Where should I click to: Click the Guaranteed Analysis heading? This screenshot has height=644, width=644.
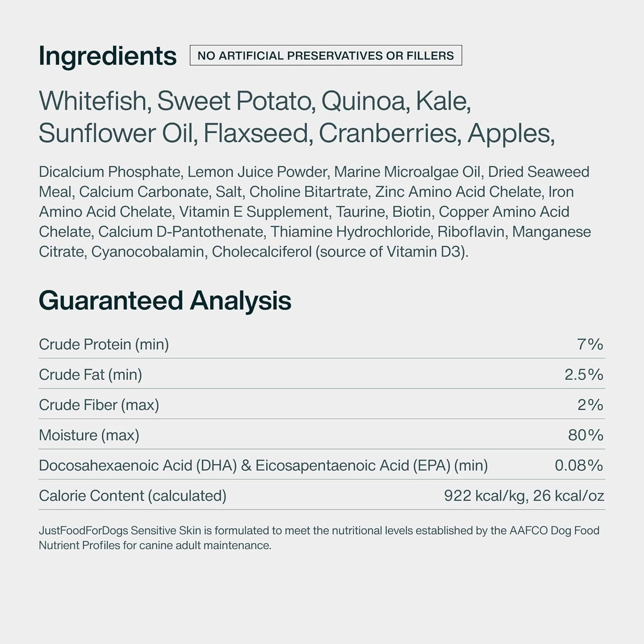(x=165, y=301)
